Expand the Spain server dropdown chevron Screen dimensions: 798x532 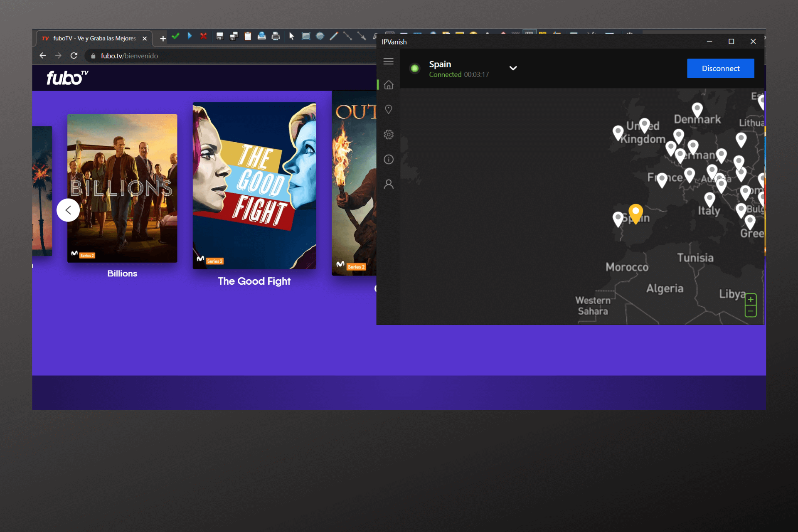click(513, 68)
